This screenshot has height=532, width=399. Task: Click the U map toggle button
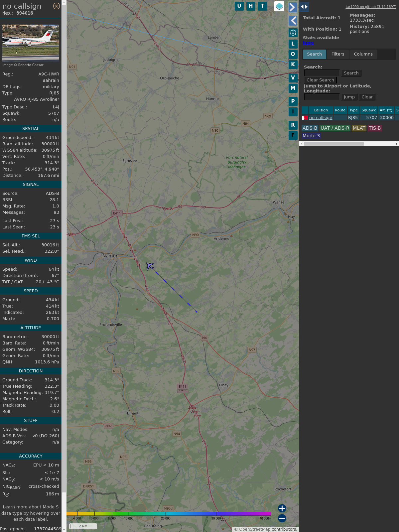click(x=239, y=6)
